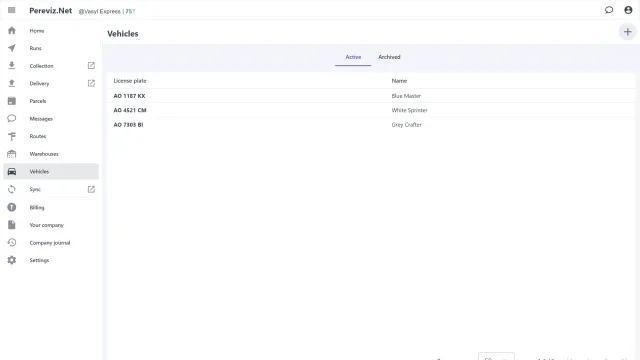Click the White Sprinter name cell
The width and height of the screenshot is (640, 360).
[409, 110]
